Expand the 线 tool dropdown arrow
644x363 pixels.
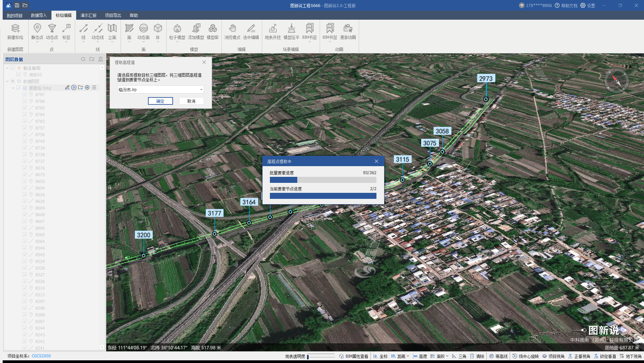pos(84,42)
